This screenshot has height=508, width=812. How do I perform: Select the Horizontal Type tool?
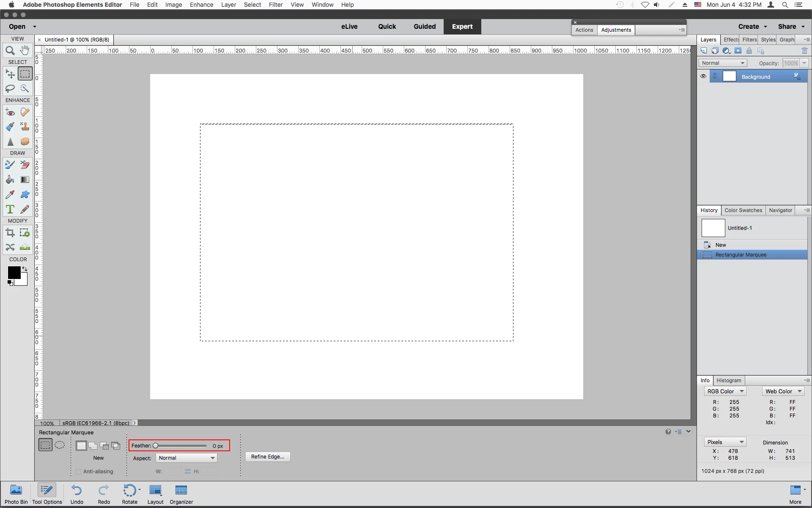click(x=10, y=209)
